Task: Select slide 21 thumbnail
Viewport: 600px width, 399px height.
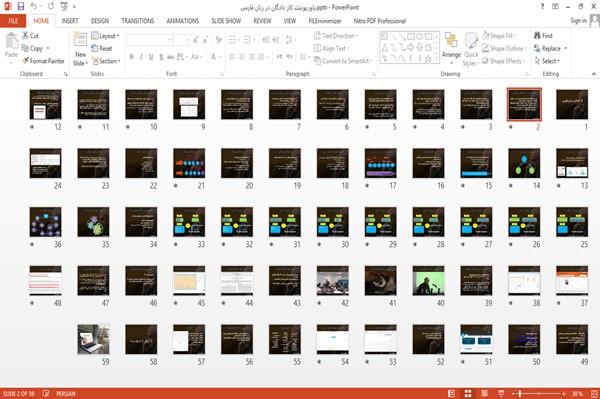Action: [x=189, y=163]
